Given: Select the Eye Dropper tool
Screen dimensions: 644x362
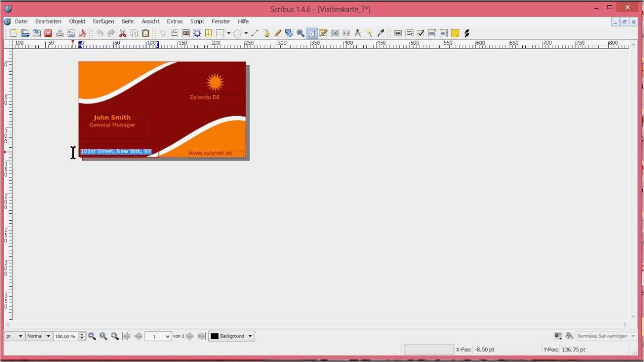Looking at the screenshot, I should pyautogui.click(x=381, y=33).
